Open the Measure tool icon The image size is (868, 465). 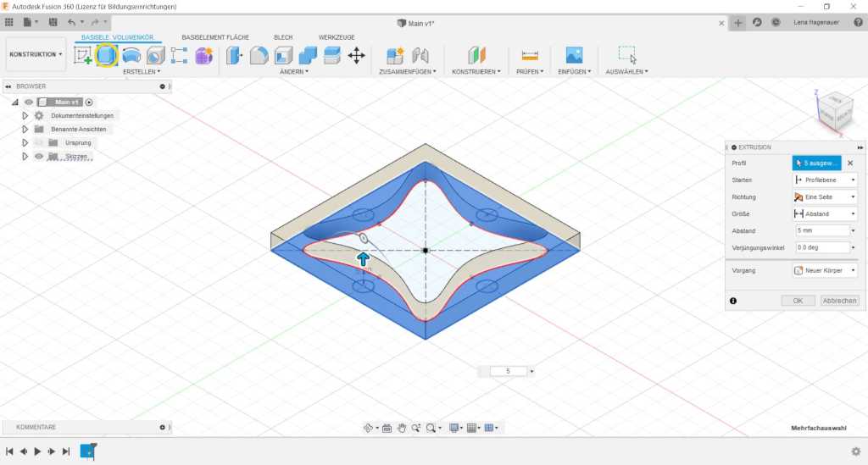coord(530,55)
